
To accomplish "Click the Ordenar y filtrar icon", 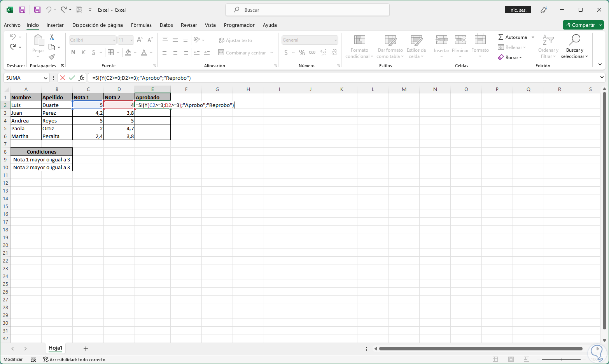I will click(548, 40).
